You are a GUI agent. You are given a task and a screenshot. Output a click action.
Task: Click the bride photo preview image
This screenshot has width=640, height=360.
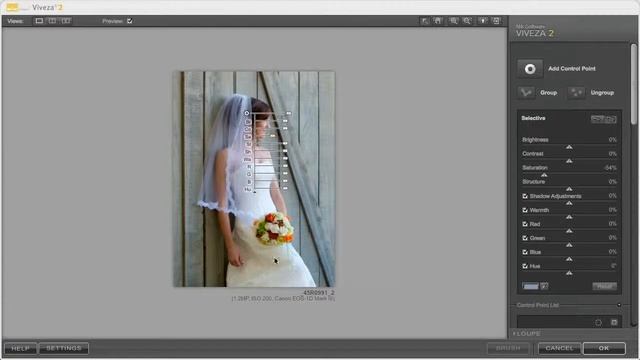point(254,179)
